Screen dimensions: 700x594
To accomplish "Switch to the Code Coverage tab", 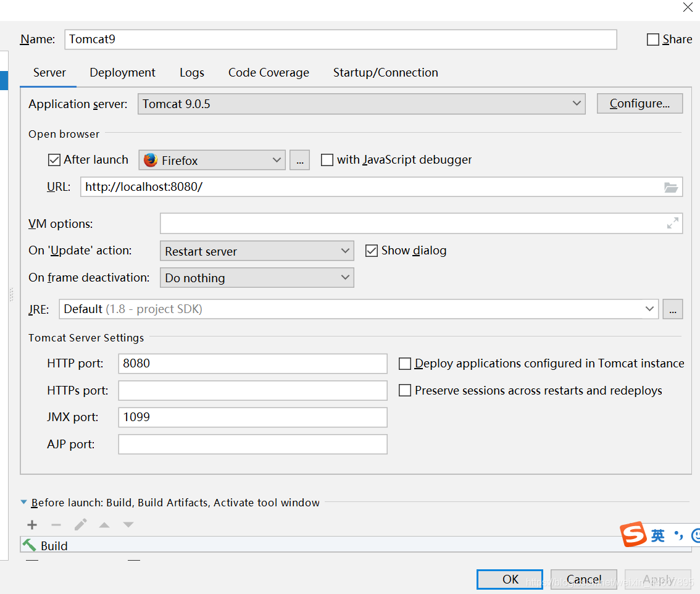I will pos(269,72).
